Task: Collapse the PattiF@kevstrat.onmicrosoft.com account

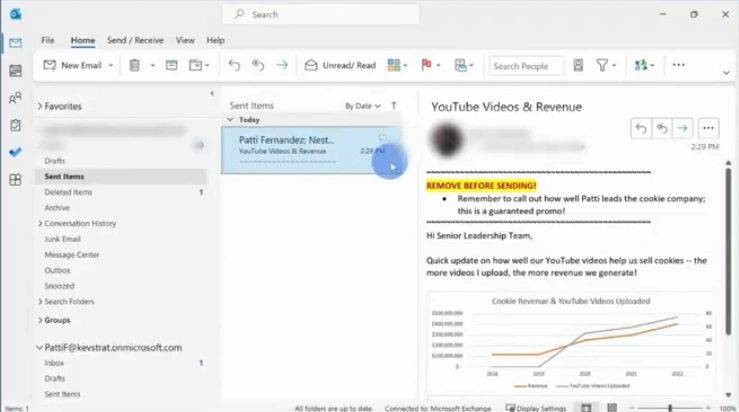Action: coord(40,347)
